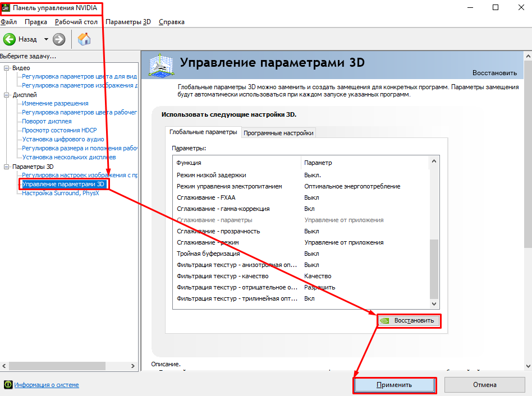
Task: Click the NVIDIA app icon in title bar
Action: point(6,7)
